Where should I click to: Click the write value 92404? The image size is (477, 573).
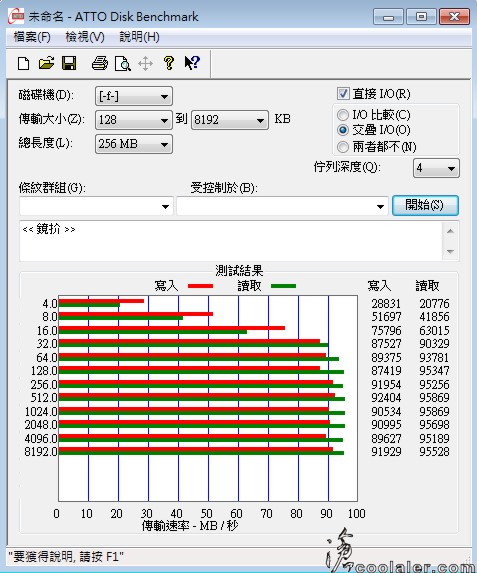pos(386,398)
